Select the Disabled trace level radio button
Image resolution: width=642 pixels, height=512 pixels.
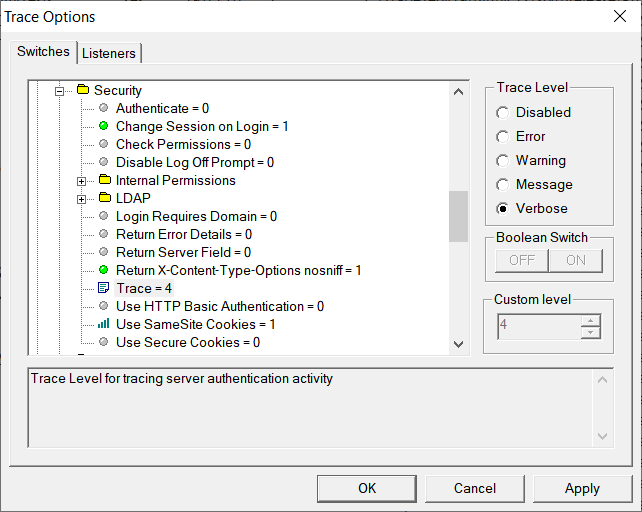tap(502, 113)
